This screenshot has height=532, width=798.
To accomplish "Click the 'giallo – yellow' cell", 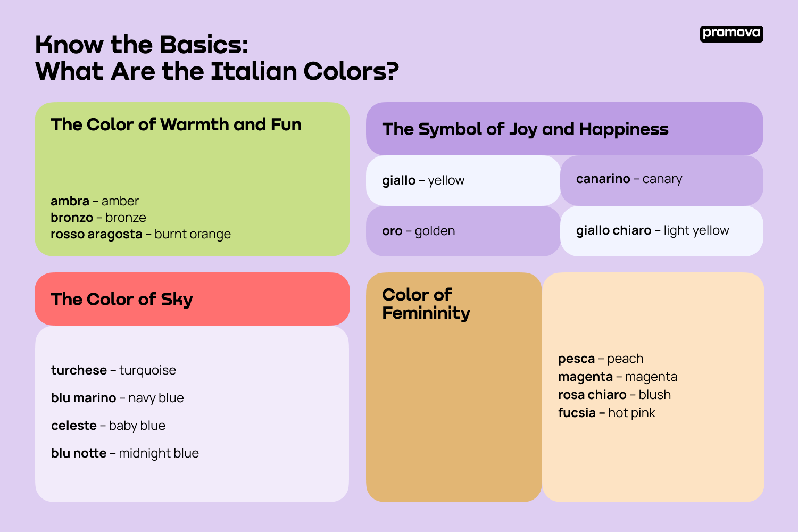I will pos(463,180).
